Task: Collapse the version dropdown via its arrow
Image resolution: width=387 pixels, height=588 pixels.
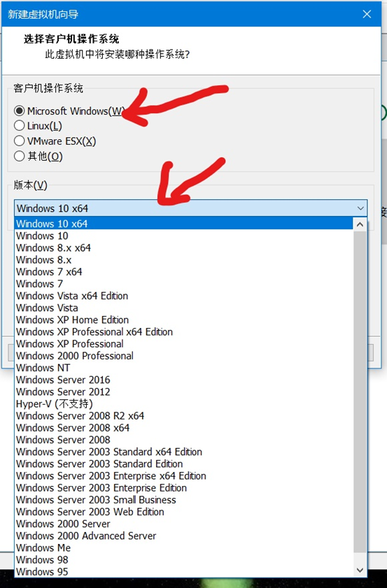Action: coord(360,208)
